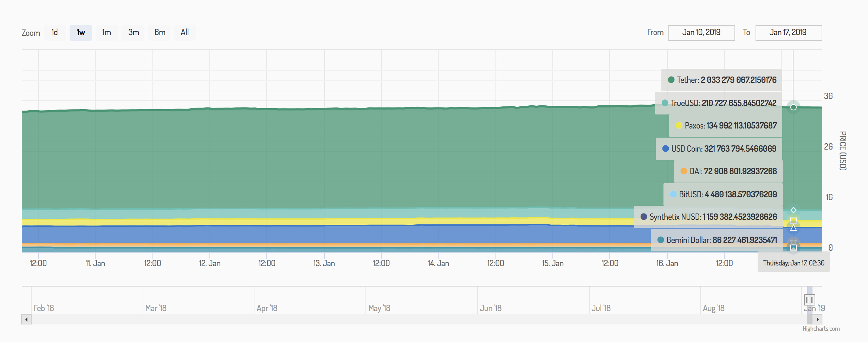Select the 1w zoom range

click(x=80, y=33)
